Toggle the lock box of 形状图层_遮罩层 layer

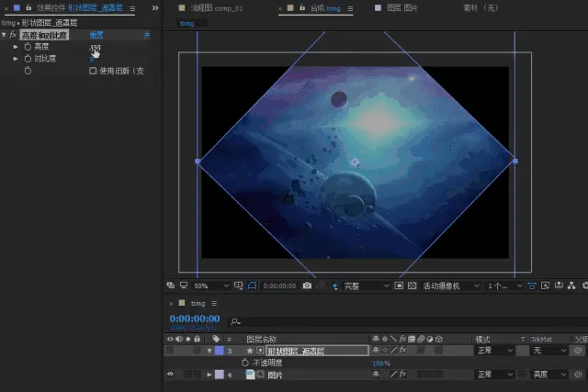tap(197, 351)
